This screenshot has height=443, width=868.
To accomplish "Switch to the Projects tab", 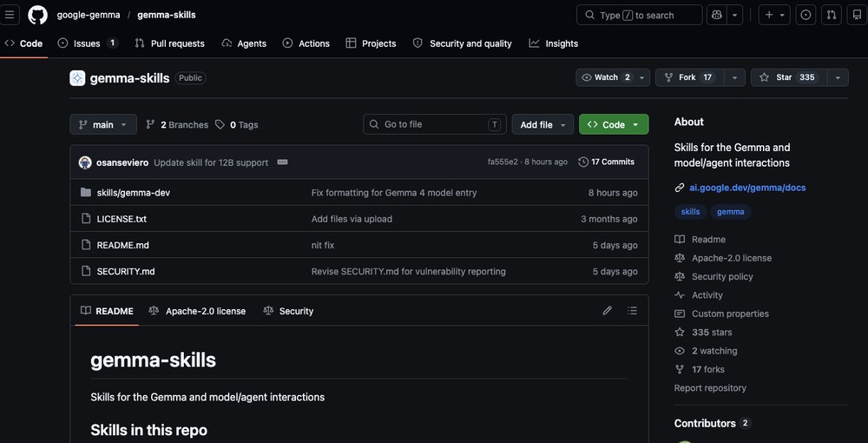I will 371,43.
